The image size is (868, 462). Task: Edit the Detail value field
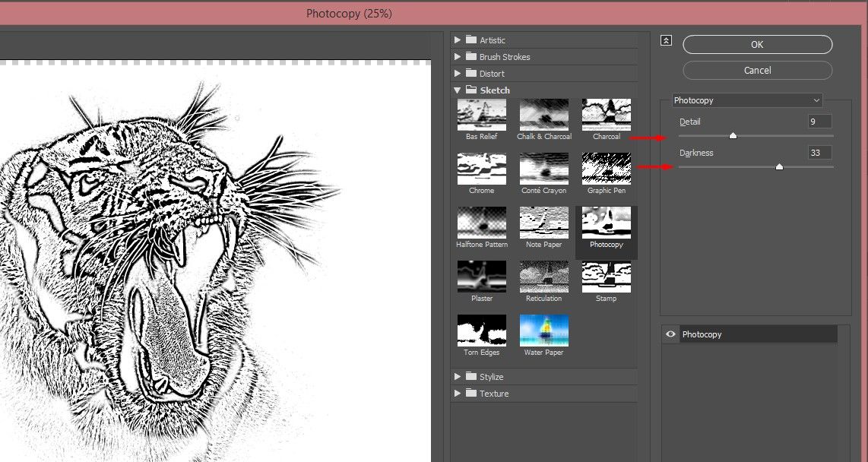[x=819, y=122]
